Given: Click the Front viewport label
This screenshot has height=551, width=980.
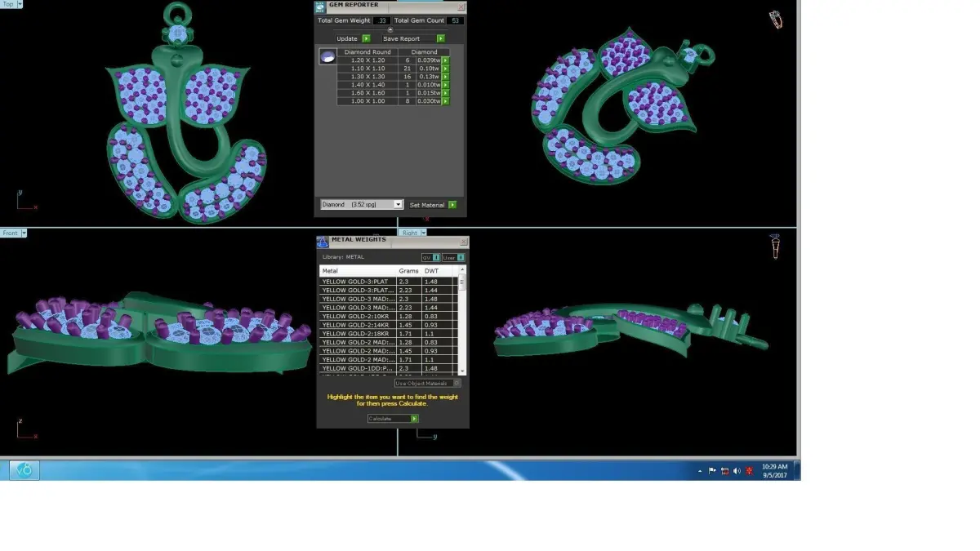Looking at the screenshot, I should click(10, 233).
